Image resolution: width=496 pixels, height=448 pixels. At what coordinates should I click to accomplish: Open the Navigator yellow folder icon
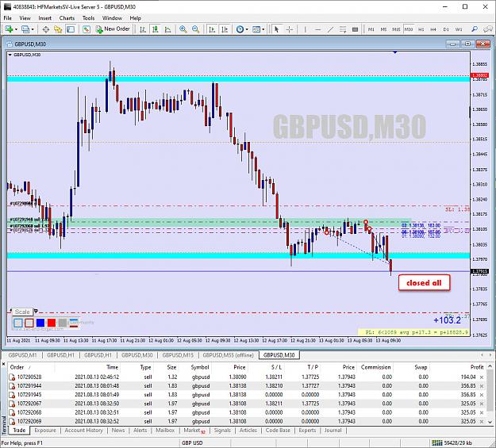click(x=58, y=29)
